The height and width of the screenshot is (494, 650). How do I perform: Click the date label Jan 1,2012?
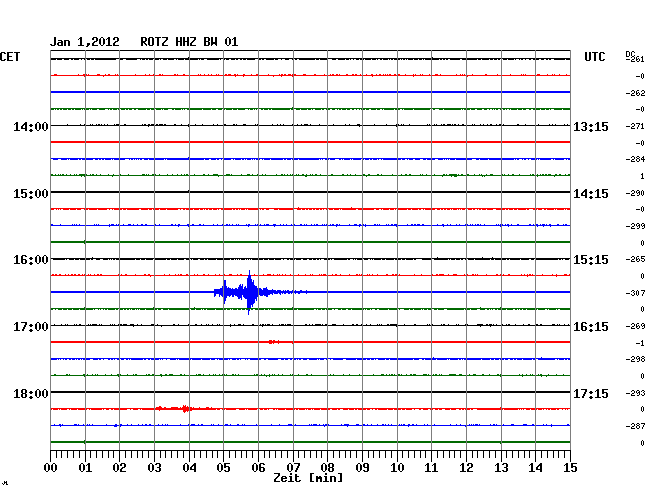point(85,42)
